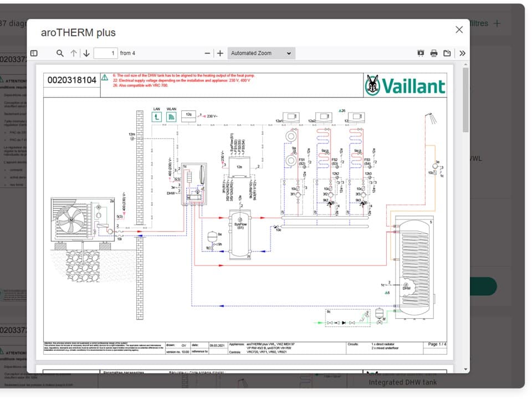
Task: Go to the previous page arrow
Action: click(x=74, y=53)
